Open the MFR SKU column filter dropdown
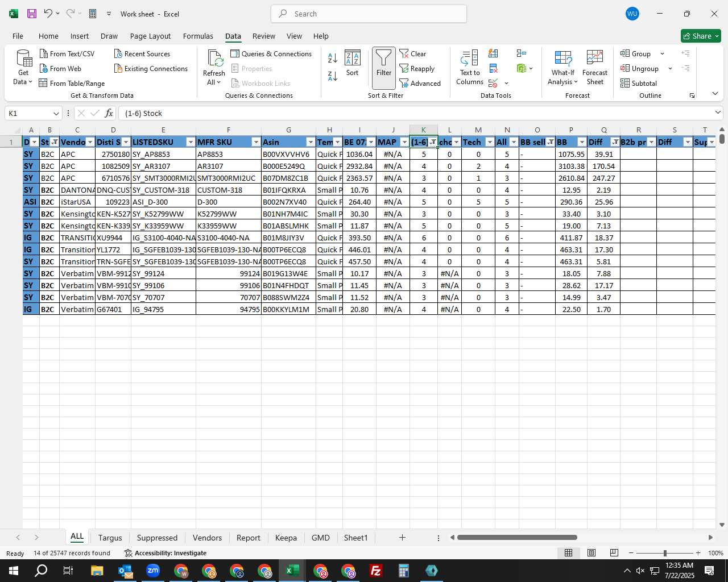Viewport: 728px width, 582px height. [256, 142]
